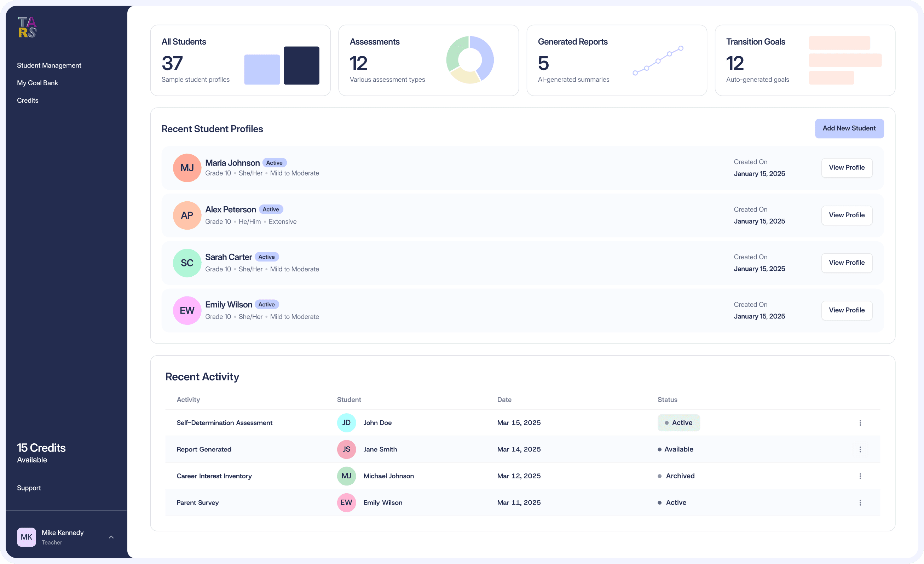
Task: Sort by the Status column header
Action: (x=668, y=400)
